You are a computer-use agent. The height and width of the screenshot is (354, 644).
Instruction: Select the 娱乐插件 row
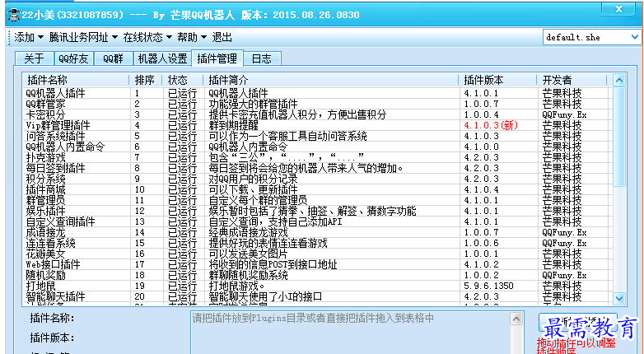(x=315, y=211)
